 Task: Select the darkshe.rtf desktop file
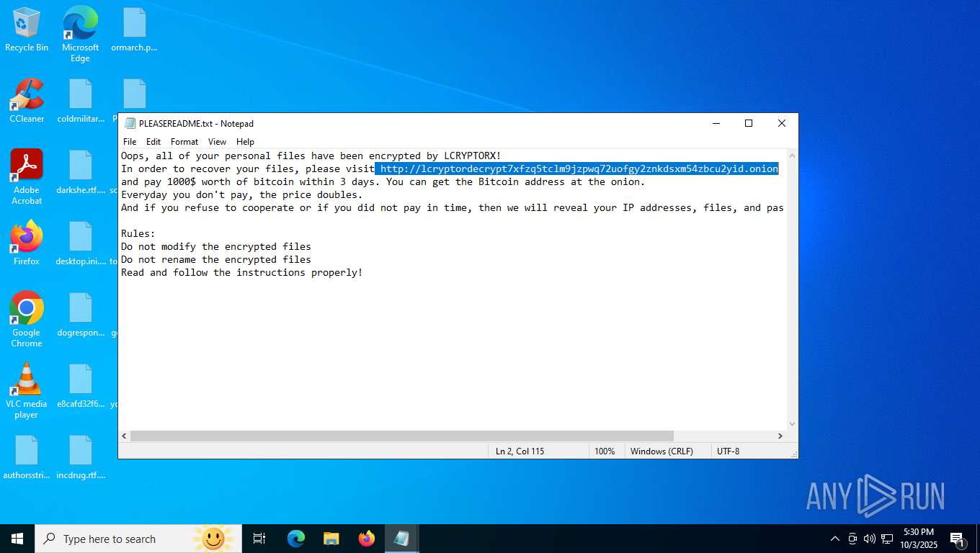(x=81, y=172)
